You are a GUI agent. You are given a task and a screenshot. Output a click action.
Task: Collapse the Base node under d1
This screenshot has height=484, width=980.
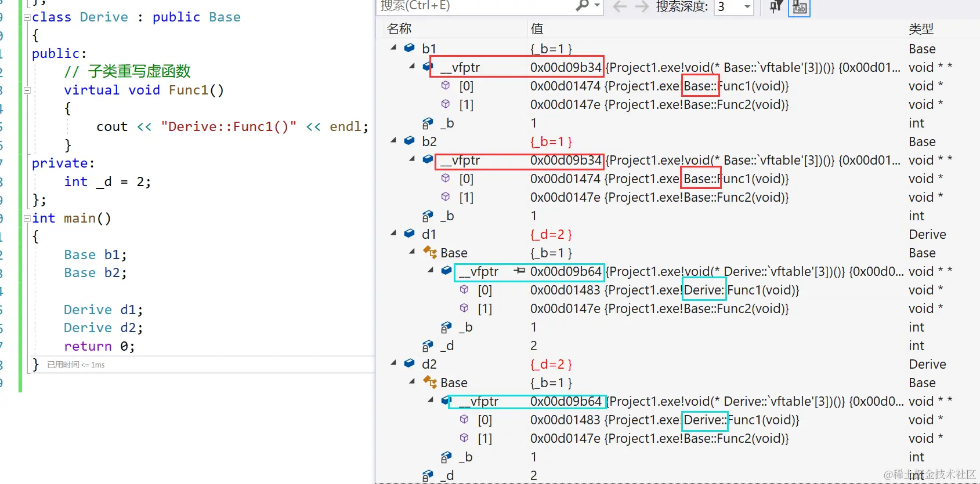pos(413,251)
